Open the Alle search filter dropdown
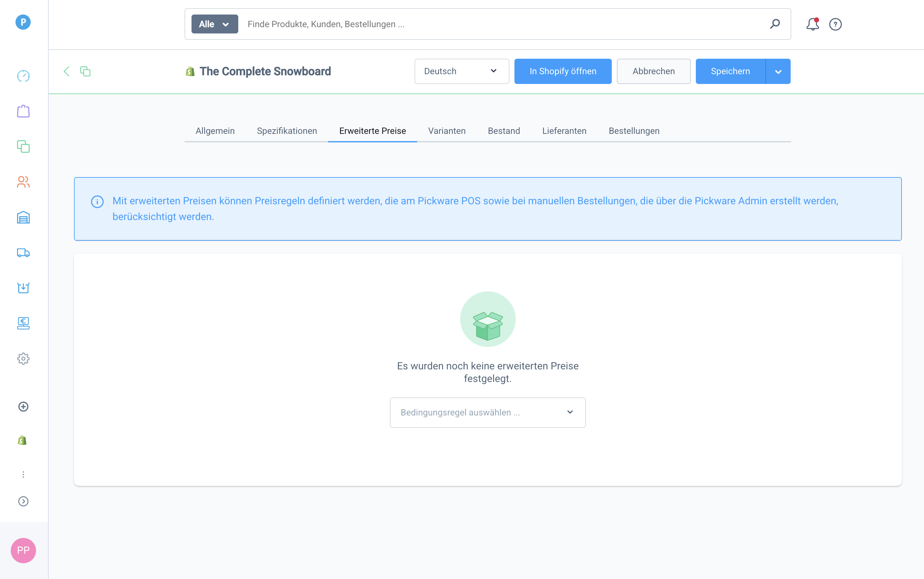Image resolution: width=924 pixels, height=579 pixels. (215, 24)
